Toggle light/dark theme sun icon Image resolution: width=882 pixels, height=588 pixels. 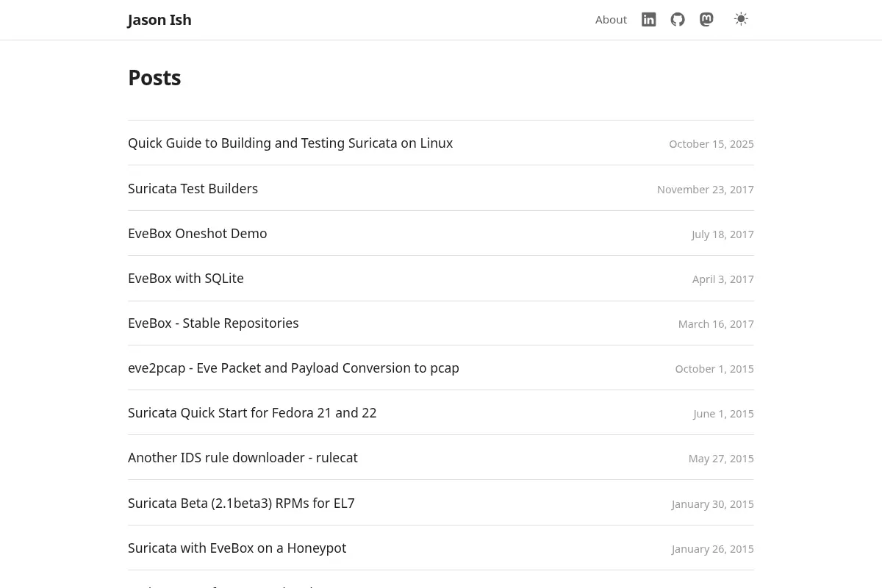click(x=741, y=19)
